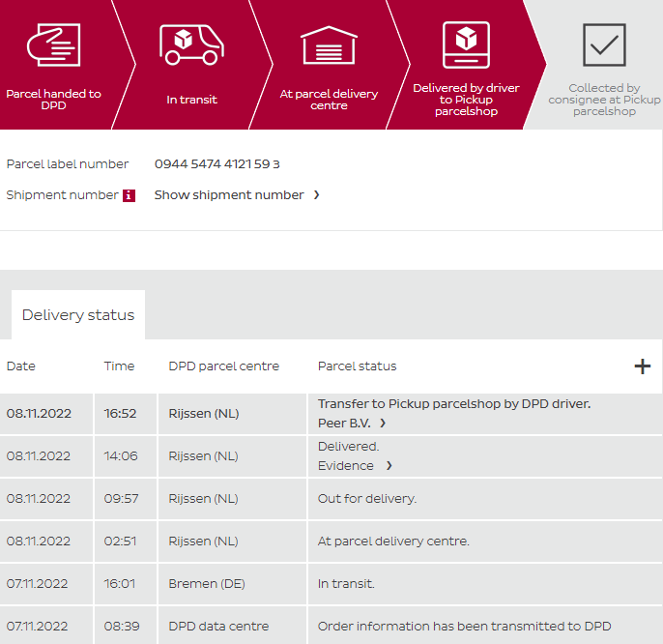The height and width of the screenshot is (644, 663).
Task: Select the Out for delivery status row
Action: tap(367, 499)
